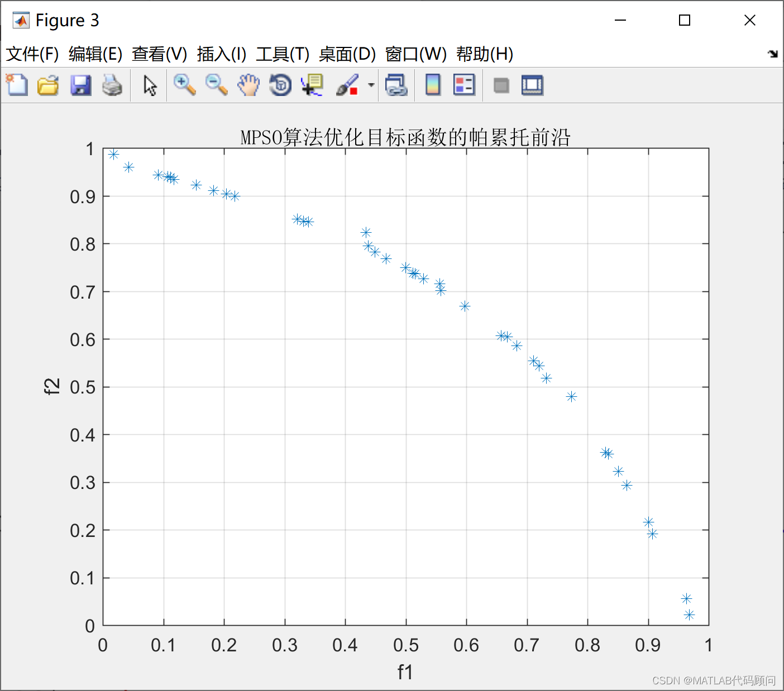The height and width of the screenshot is (691, 784).
Task: Click the New Figure toolbar icon
Action: [17, 85]
